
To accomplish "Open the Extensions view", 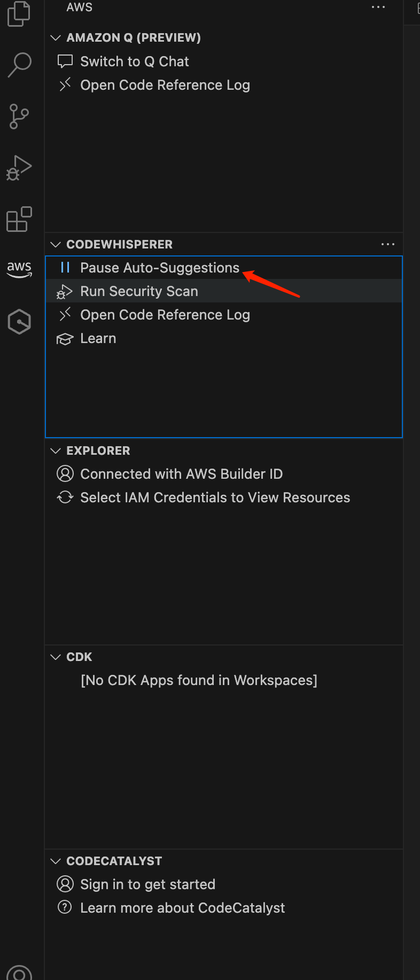I will click(19, 219).
